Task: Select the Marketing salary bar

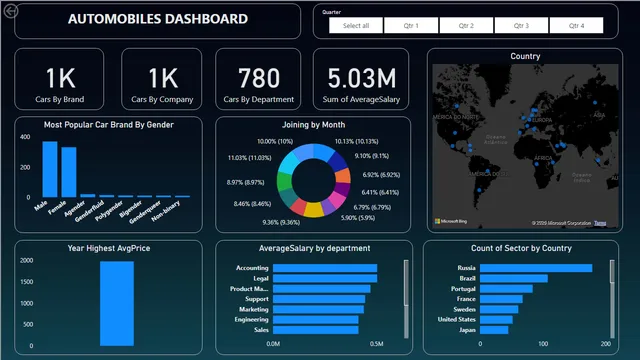Action: [318, 309]
